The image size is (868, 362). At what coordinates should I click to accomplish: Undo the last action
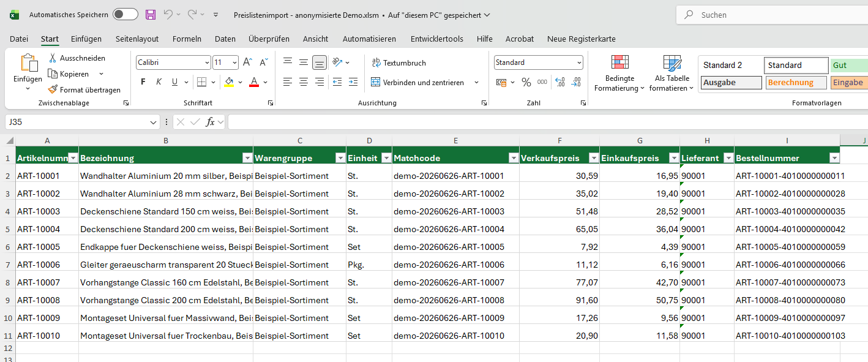[x=168, y=15]
